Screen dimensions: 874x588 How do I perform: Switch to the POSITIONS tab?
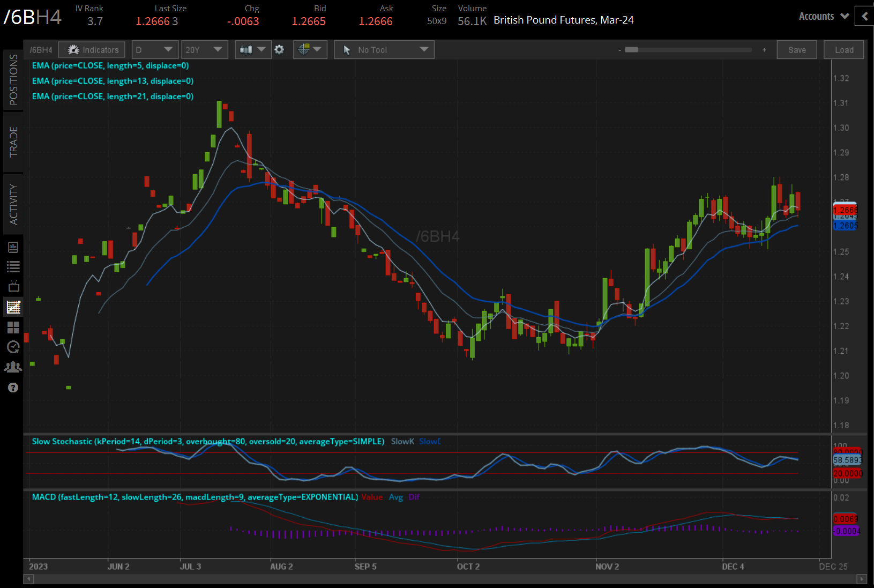tap(13, 79)
